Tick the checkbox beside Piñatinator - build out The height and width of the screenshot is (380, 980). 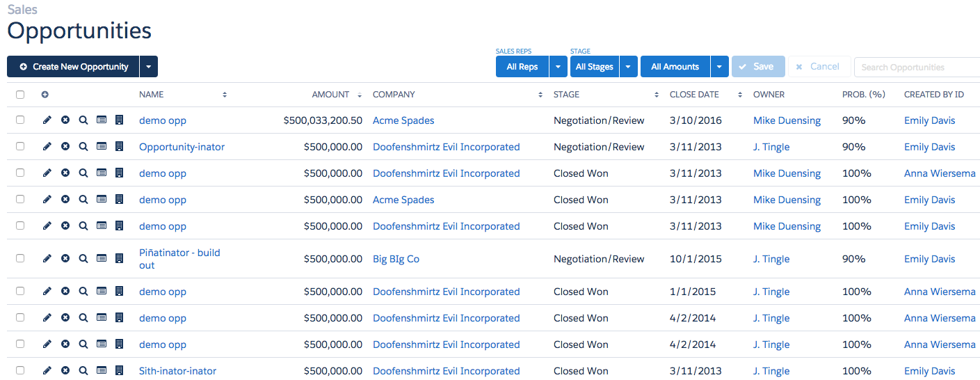(20, 259)
